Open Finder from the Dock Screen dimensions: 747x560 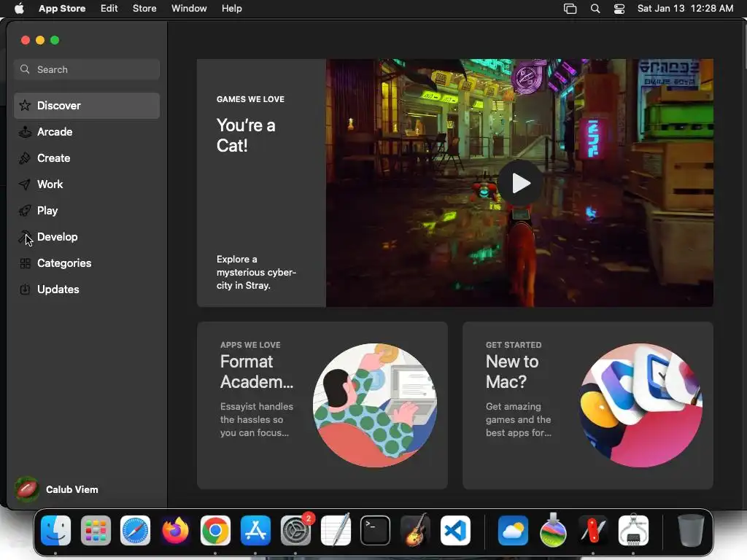click(55, 531)
